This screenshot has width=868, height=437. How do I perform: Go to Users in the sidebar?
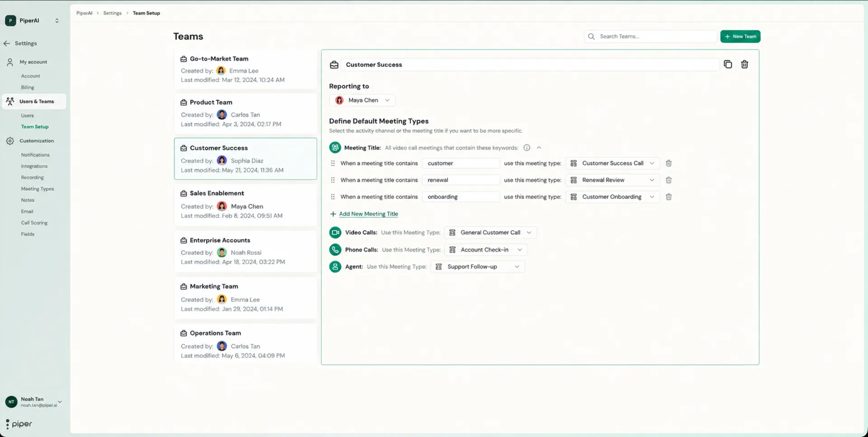(x=27, y=115)
